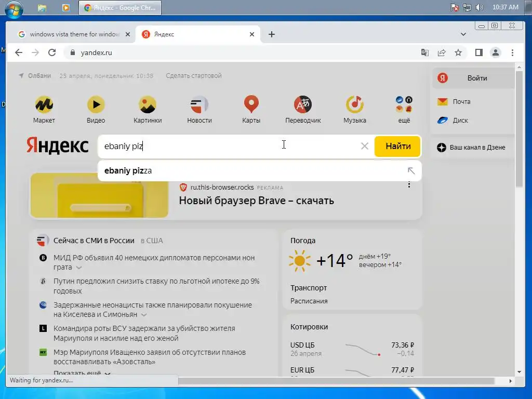Screen dimensions: 532x399
Task: Open tab search dropdown arrow
Action: (463, 34)
